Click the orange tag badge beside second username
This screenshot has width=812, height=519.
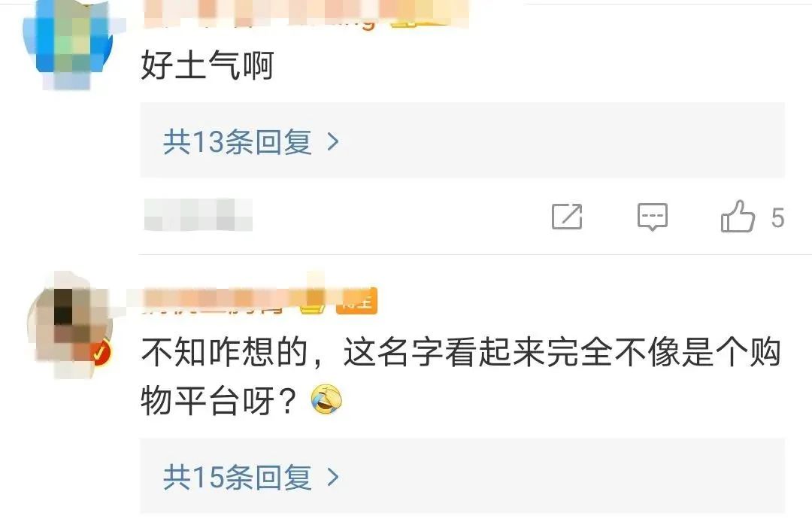click(x=356, y=300)
